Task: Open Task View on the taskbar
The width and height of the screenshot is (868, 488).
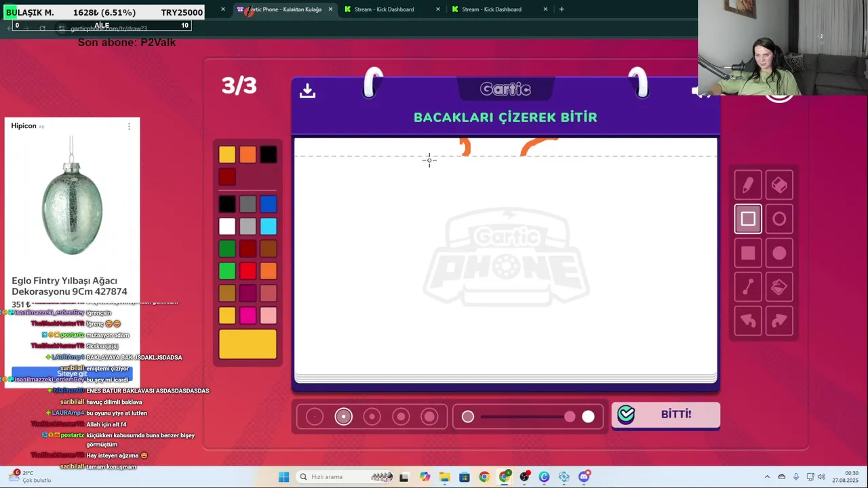Action: point(404,476)
